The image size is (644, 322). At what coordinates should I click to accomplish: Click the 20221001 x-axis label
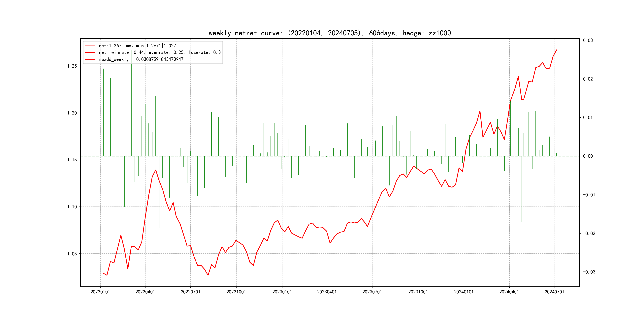click(x=236, y=292)
